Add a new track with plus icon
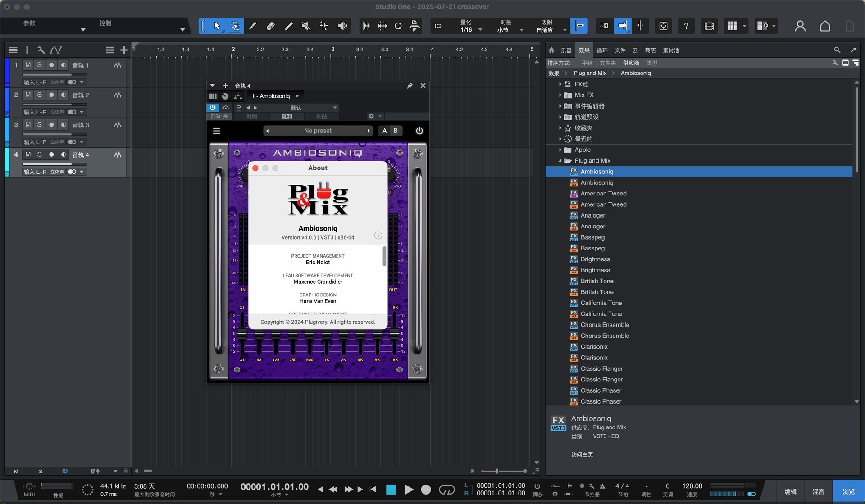Viewport: 865px width, 504px height. [124, 50]
